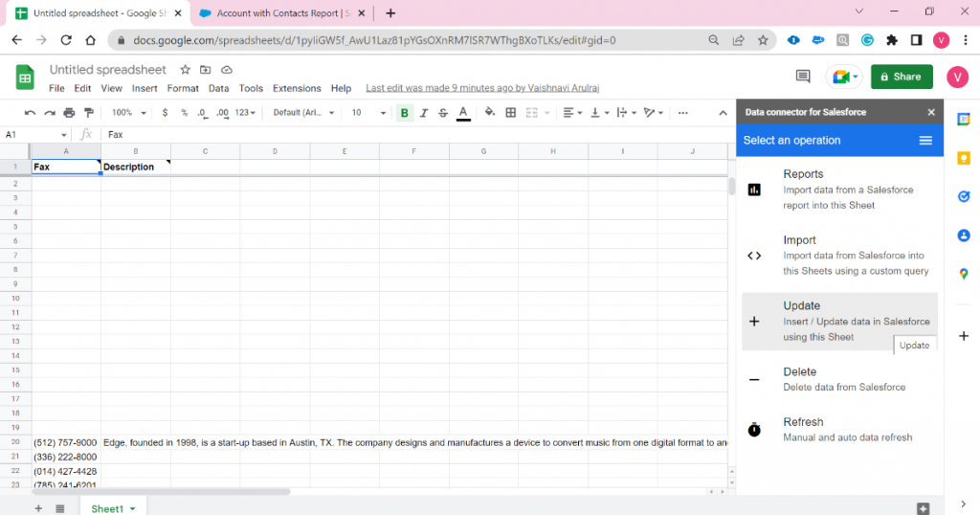Click the Get add-ons plus icon
The width and height of the screenshot is (980, 515).
pos(964,336)
